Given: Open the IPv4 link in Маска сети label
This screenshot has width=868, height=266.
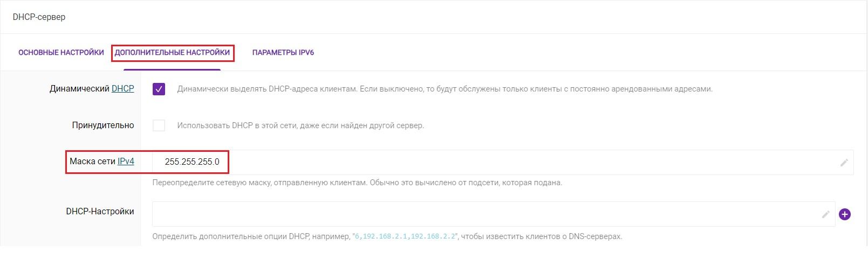Looking at the screenshot, I should [x=126, y=161].
